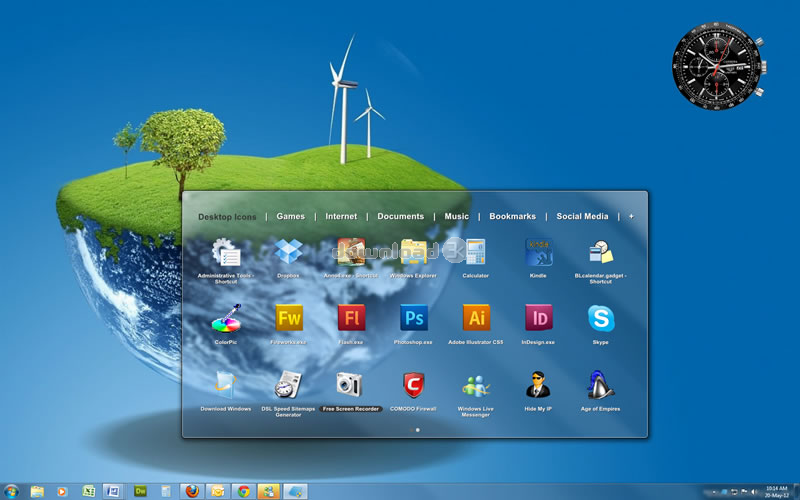This screenshot has height=500, width=800.
Task: Select the first page indicator dot
Action: click(x=412, y=430)
